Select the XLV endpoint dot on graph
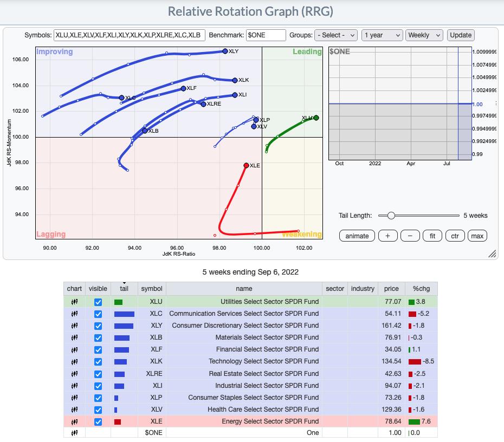This screenshot has height=442, width=504. tap(254, 127)
